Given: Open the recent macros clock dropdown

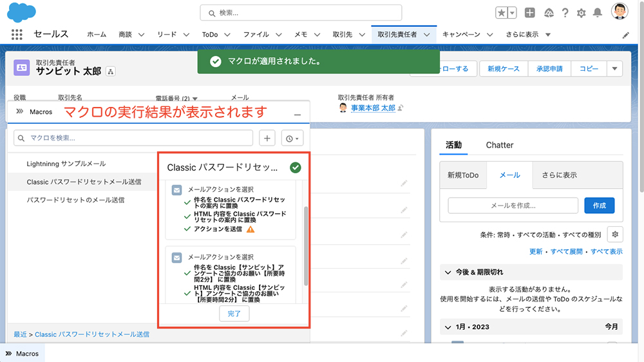Looking at the screenshot, I should click(292, 138).
